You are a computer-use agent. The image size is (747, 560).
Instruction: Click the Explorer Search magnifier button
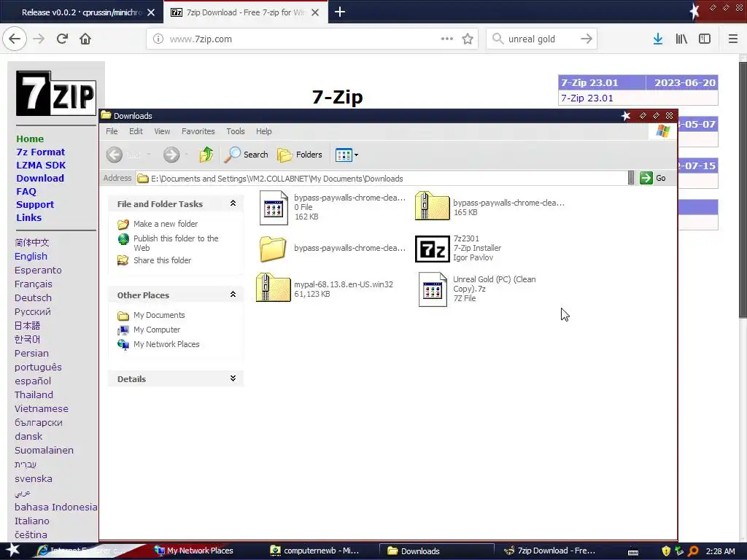tap(246, 155)
